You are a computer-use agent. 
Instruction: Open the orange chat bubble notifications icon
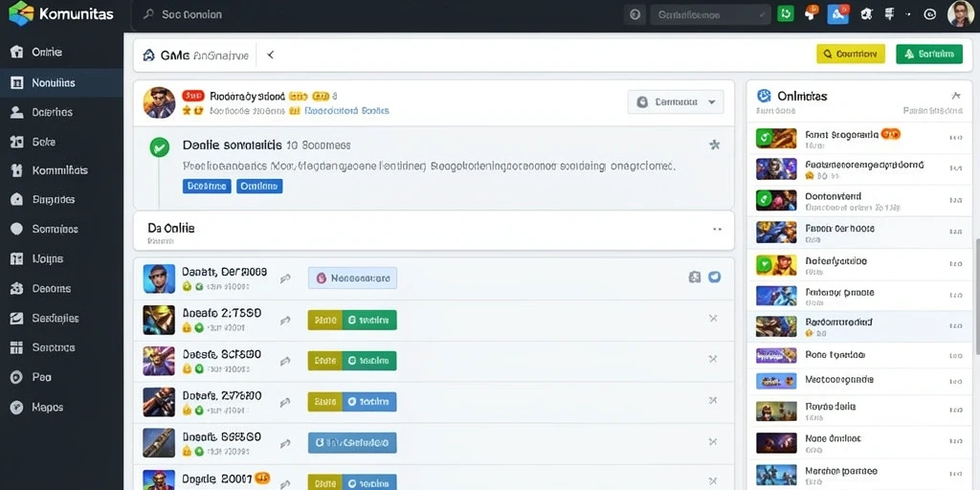tap(812, 13)
